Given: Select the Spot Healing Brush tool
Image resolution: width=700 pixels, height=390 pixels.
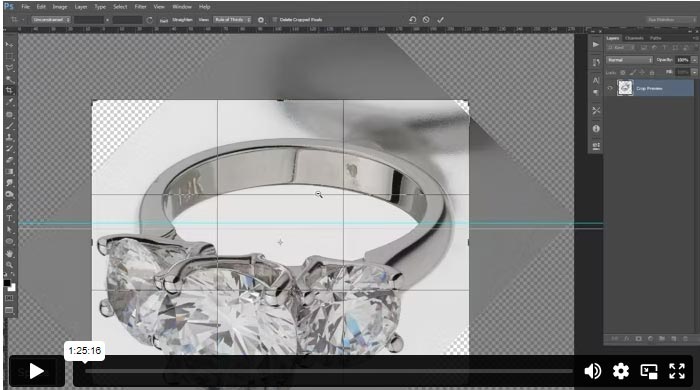Looking at the screenshot, I should point(9,114).
